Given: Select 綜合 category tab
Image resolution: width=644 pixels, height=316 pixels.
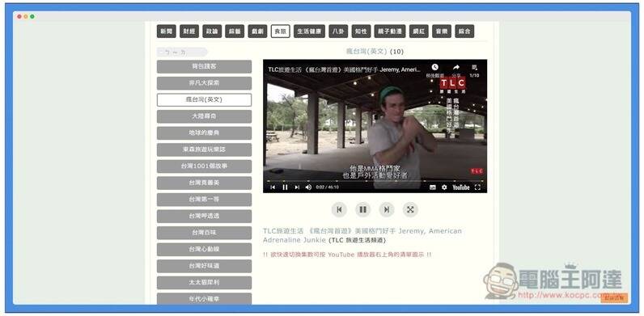Looking at the screenshot, I should coord(464,32).
